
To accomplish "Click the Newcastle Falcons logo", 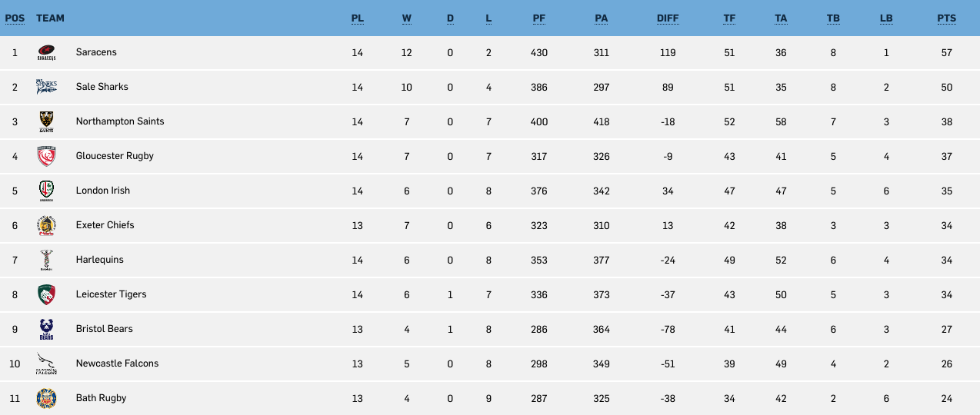I will pyautogui.click(x=47, y=364).
